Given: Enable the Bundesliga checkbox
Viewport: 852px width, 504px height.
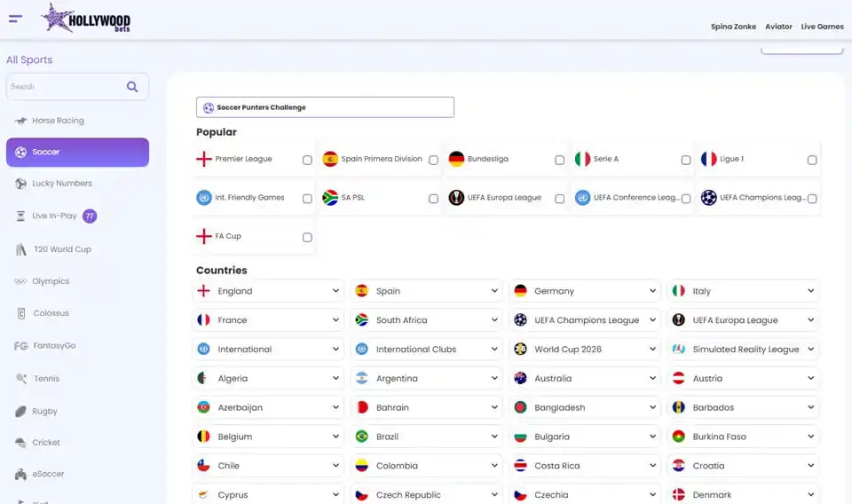Looking at the screenshot, I should click(x=559, y=161).
